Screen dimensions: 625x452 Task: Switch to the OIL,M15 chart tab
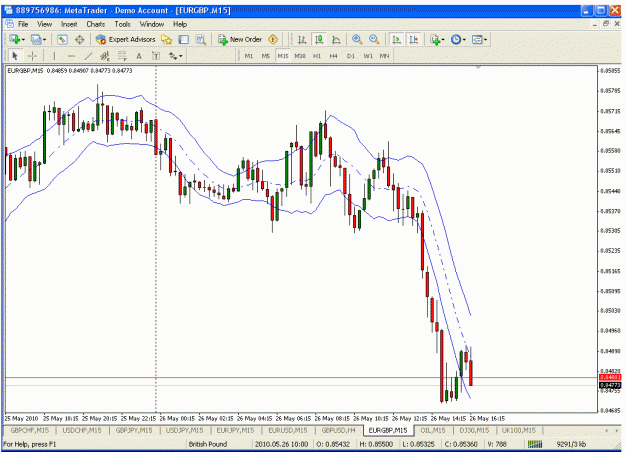pyautogui.click(x=433, y=430)
